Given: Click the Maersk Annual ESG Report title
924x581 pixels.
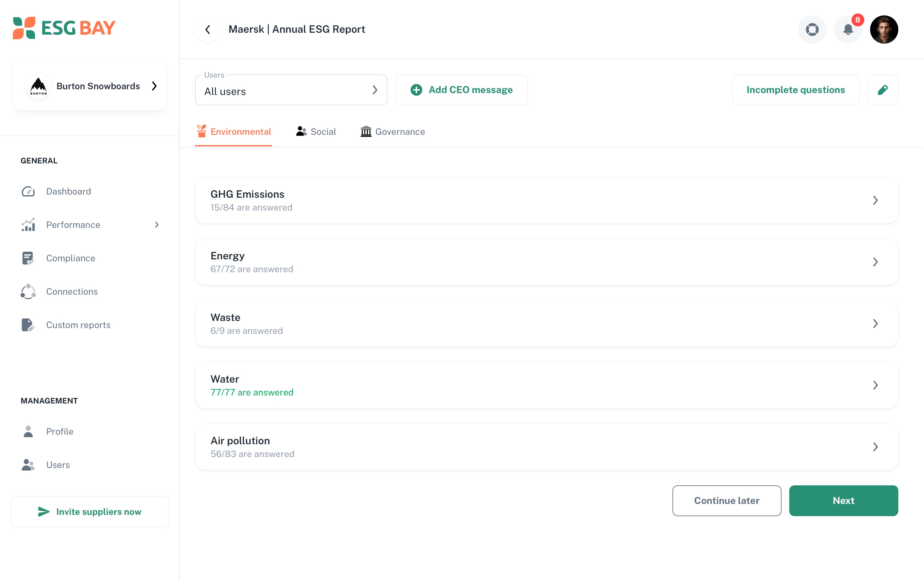Looking at the screenshot, I should [297, 29].
